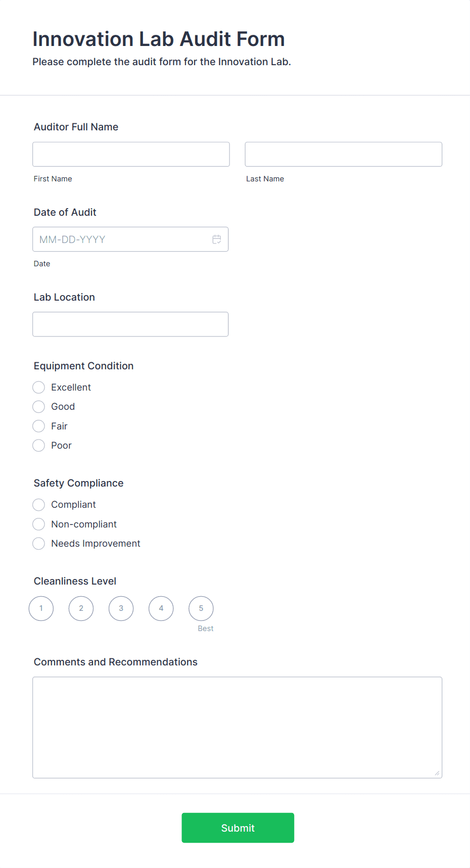Viewport: 470px width, 868px height.
Task: Mark safety as Compliant
Action: pyautogui.click(x=38, y=504)
